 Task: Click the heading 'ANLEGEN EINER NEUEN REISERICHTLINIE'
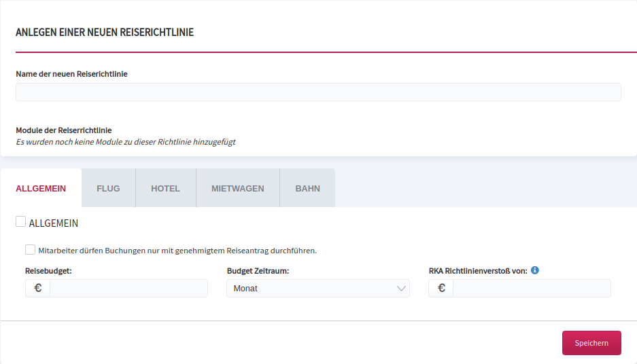tap(105, 33)
